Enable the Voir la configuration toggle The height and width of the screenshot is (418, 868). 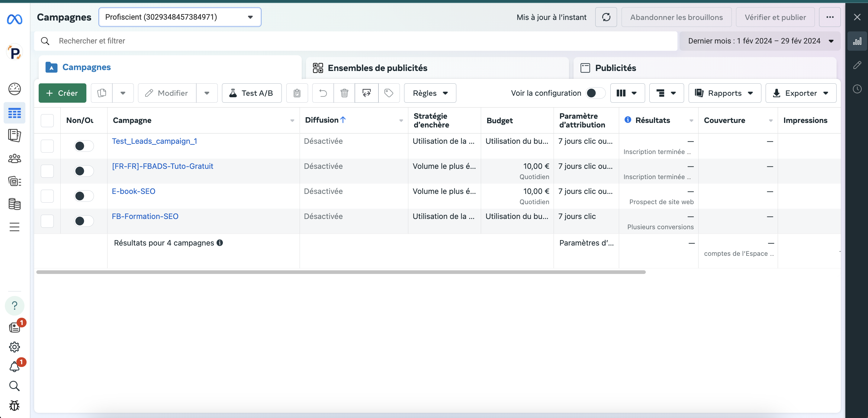point(595,93)
